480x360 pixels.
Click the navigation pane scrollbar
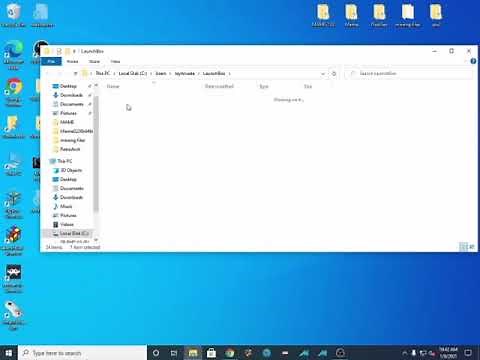96,153
